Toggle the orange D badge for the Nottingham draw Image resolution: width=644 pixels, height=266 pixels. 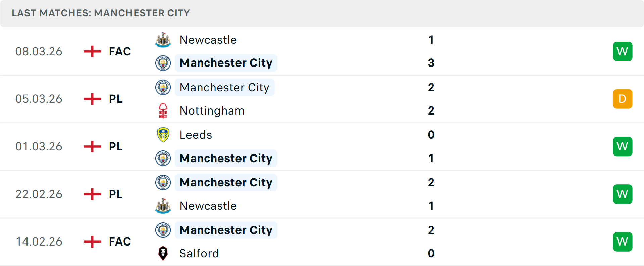(x=623, y=99)
